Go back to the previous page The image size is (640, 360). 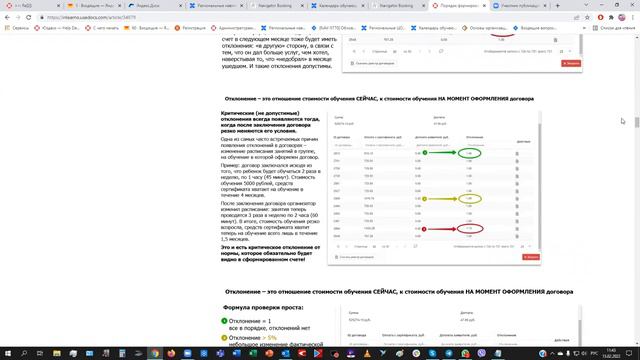click(7, 18)
